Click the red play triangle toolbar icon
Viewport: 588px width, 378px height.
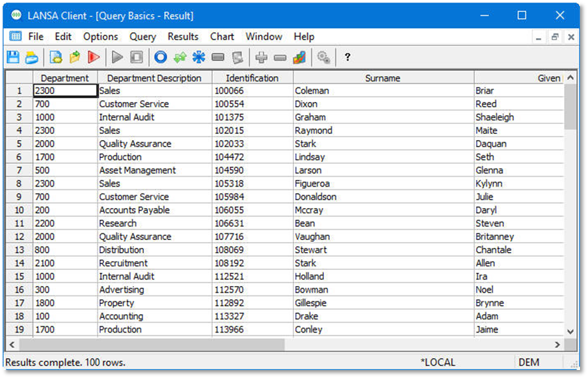pyautogui.click(x=93, y=57)
